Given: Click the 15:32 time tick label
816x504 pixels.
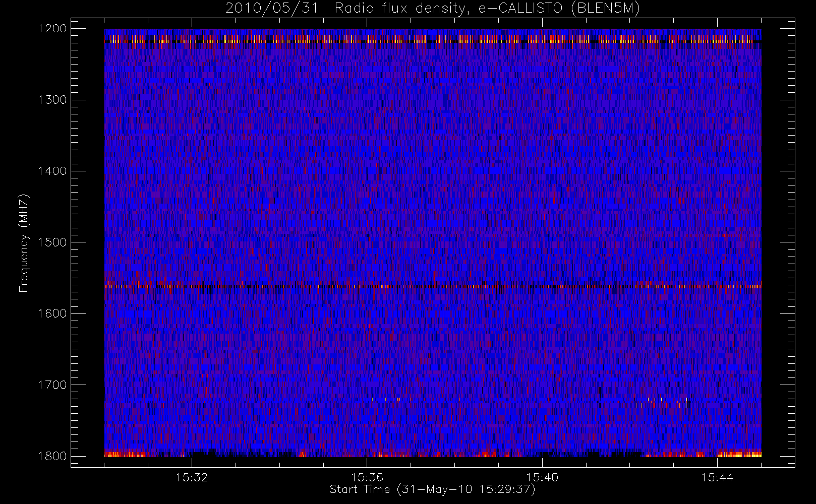Looking at the screenshot, I should pyautogui.click(x=192, y=477).
